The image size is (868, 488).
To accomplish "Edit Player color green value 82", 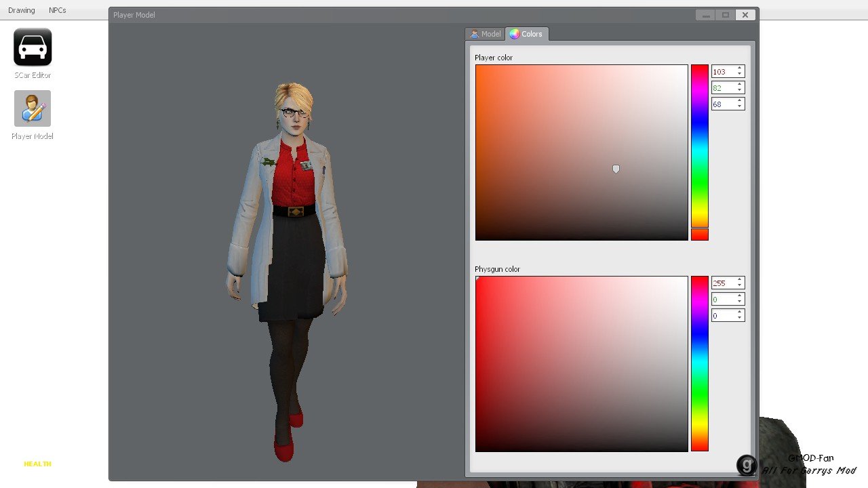I will tap(723, 87).
